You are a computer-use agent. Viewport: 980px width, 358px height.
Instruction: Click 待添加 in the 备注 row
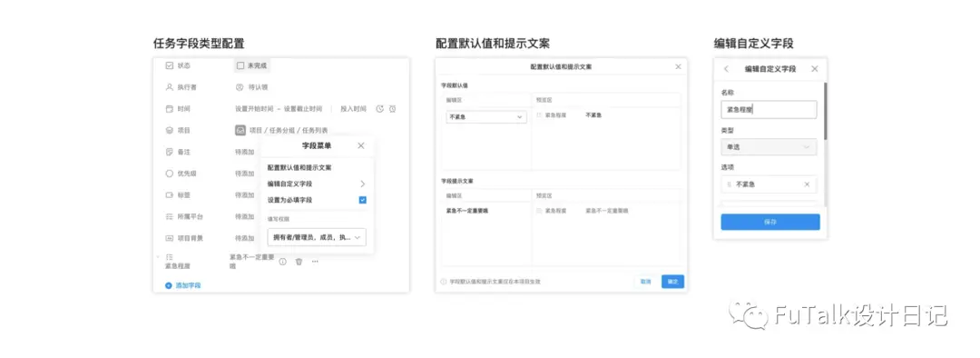pyautogui.click(x=244, y=152)
